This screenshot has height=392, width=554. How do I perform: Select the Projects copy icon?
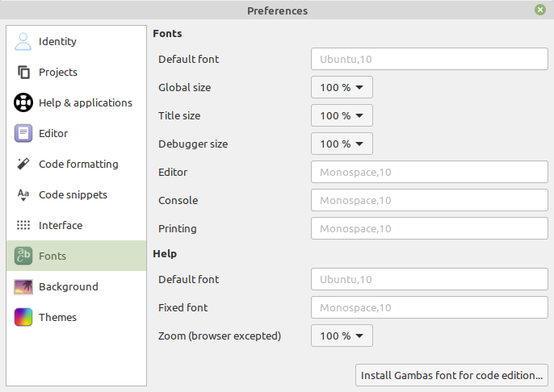(x=23, y=72)
